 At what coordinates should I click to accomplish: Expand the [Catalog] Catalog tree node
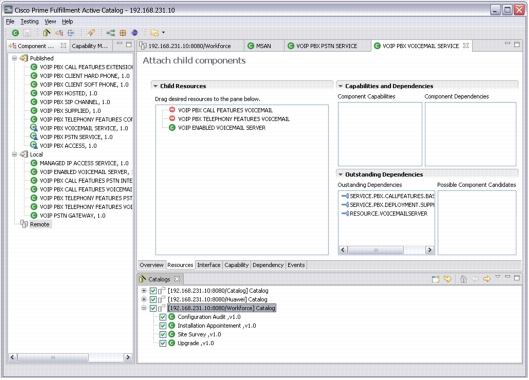pos(144,290)
